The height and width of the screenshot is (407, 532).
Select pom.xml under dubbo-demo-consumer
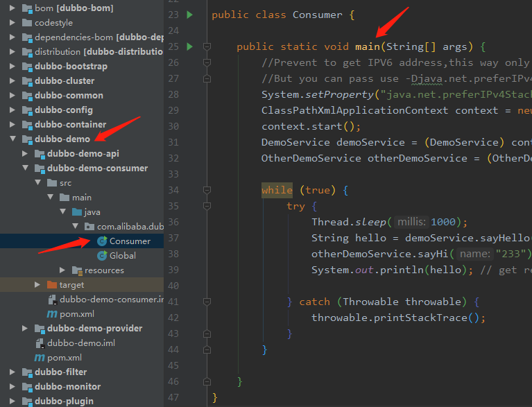pos(82,313)
